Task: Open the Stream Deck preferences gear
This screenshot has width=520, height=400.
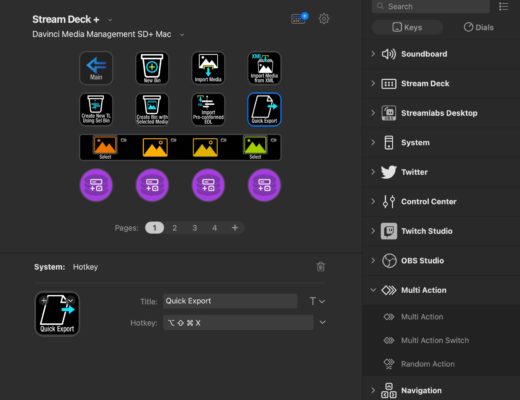Action: [x=324, y=19]
